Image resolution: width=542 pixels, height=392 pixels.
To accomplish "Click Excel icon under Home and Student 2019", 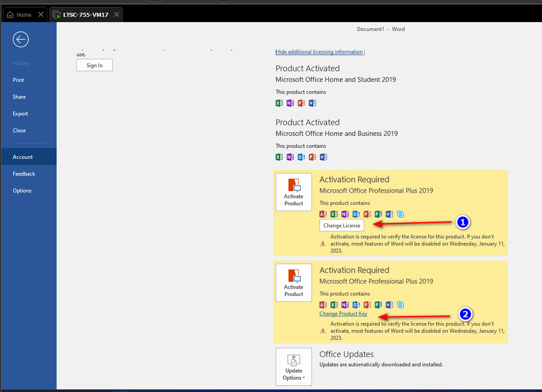I will coord(279,103).
